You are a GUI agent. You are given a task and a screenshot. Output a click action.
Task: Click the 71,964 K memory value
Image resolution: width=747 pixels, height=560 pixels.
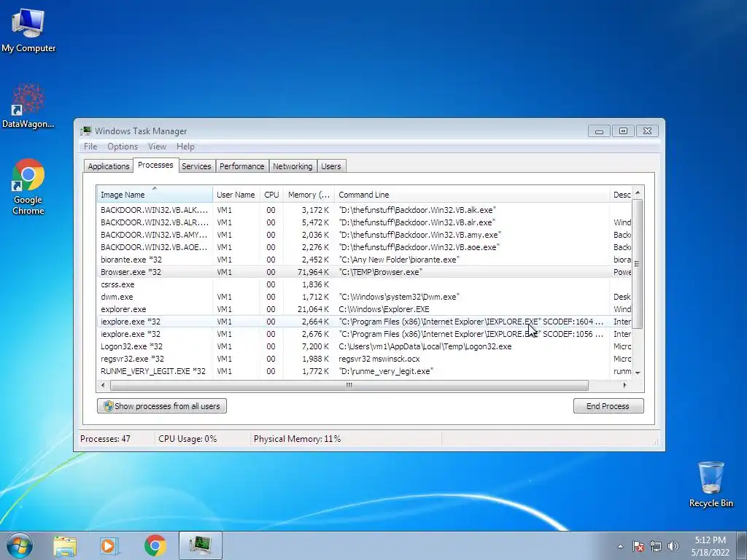pyautogui.click(x=312, y=272)
